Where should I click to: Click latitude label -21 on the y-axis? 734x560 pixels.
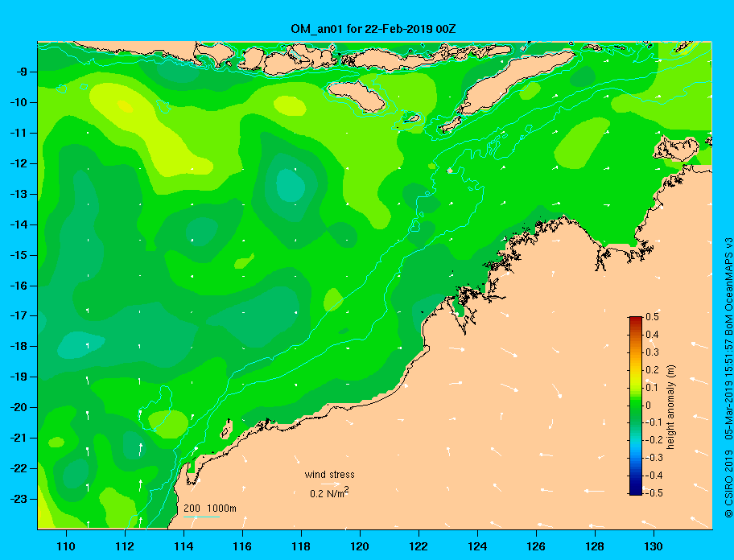coord(18,438)
